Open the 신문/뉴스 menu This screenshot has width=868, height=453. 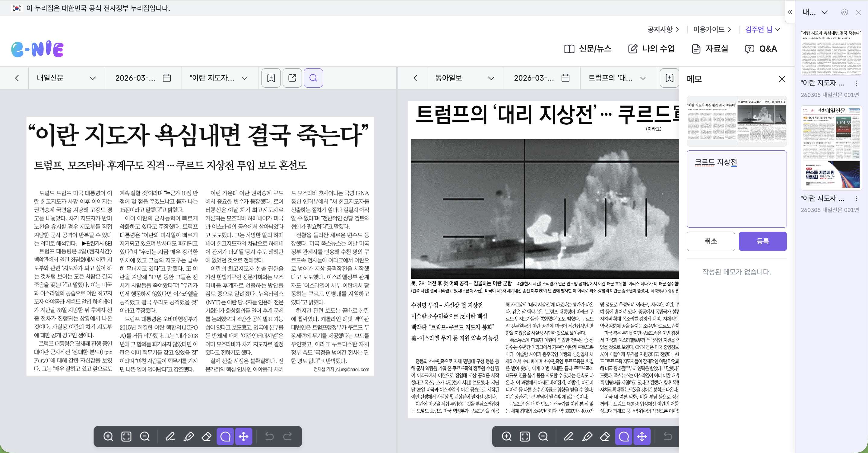(588, 49)
